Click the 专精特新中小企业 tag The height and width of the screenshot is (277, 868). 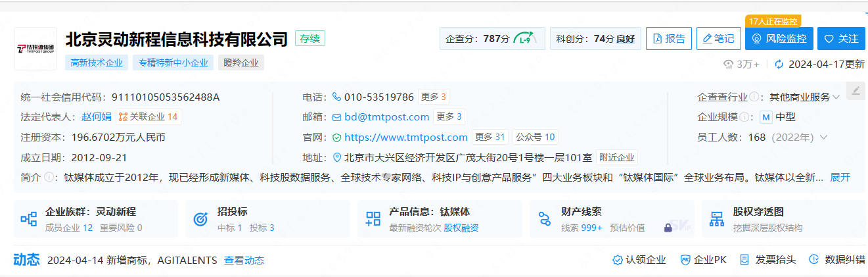point(173,63)
